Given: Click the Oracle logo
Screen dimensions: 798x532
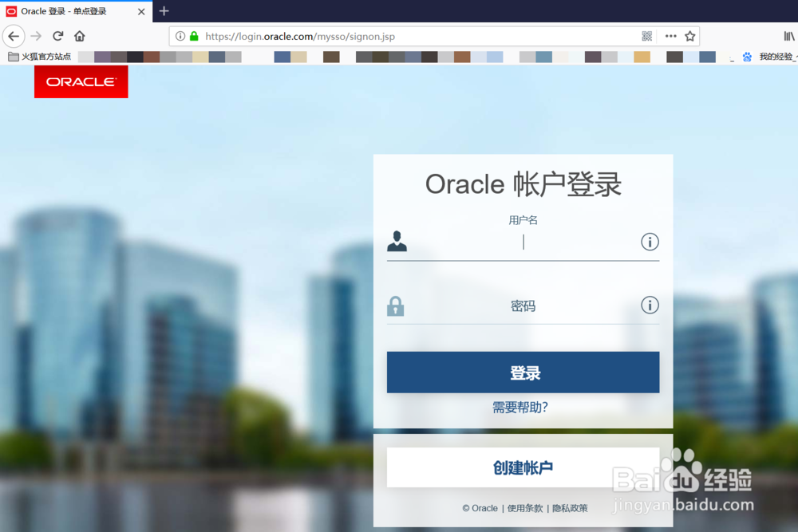Looking at the screenshot, I should (81, 81).
